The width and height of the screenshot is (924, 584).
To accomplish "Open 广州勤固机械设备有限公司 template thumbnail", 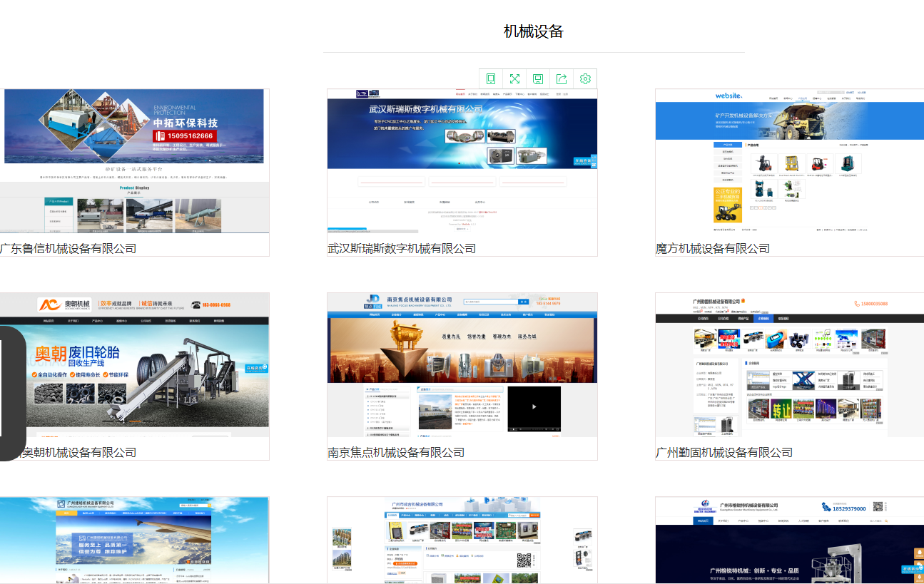I will tap(790, 365).
